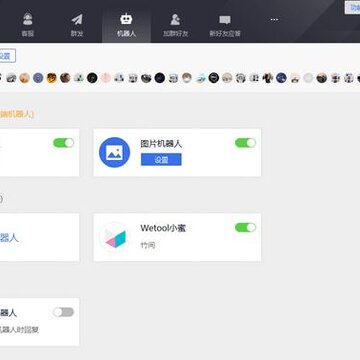Switch off the toggle in the card beside 图片机器人
The height and width of the screenshot is (360, 360).
(63, 143)
